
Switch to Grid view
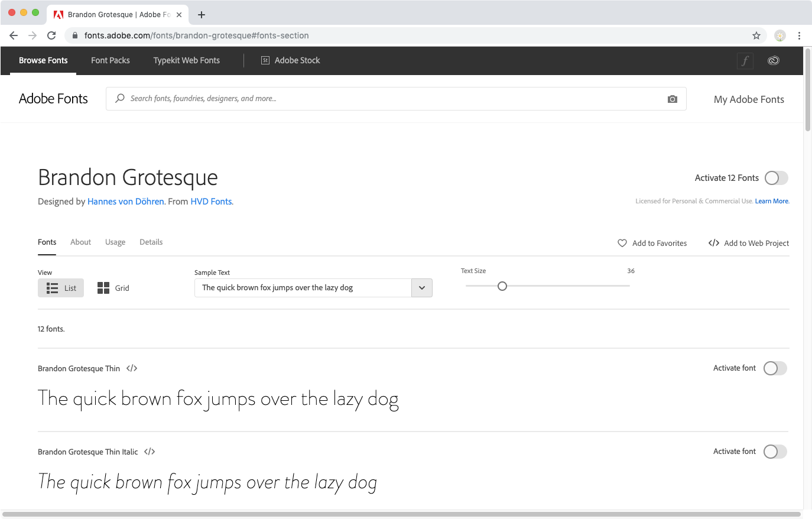(113, 288)
